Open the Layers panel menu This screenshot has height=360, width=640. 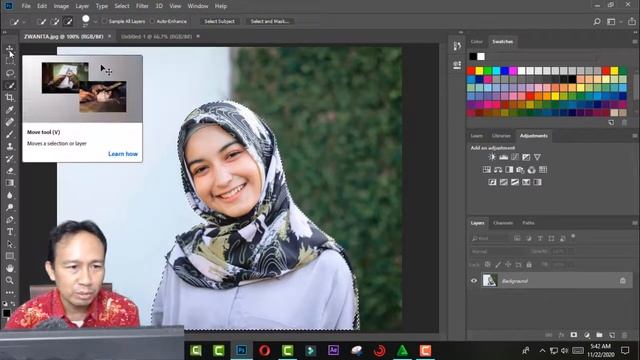click(635, 223)
